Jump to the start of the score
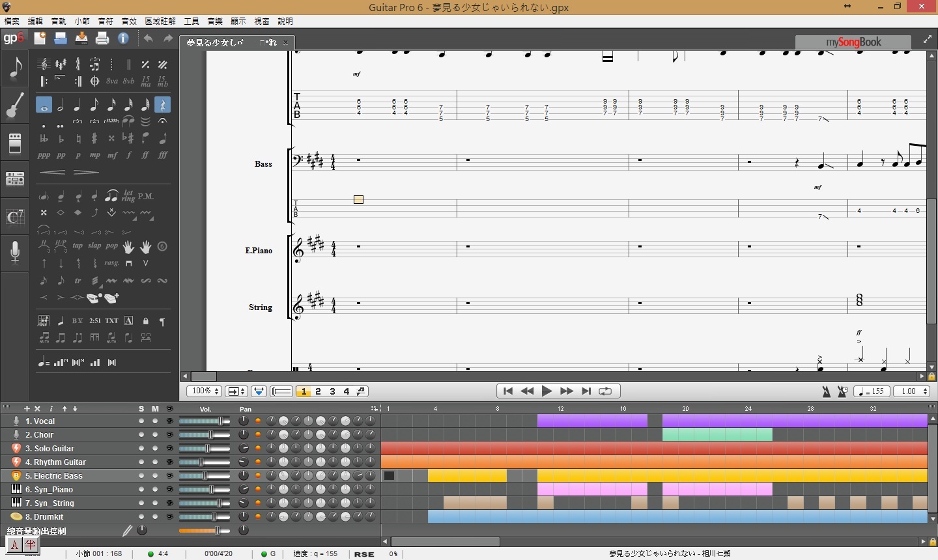938x560 pixels. coord(508,391)
